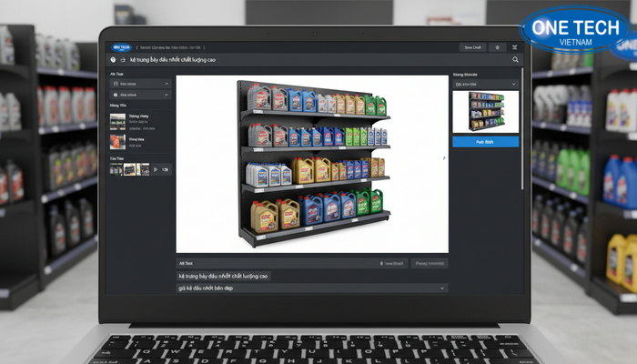Click the oil shelf preview thumbnail on right

[x=485, y=112]
